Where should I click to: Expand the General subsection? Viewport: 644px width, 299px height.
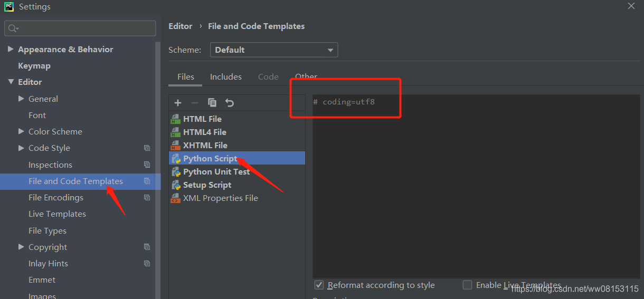[21, 99]
